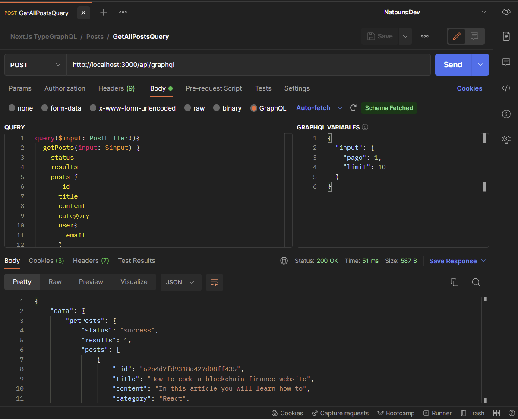Select the binary body type
Image resolution: width=518 pixels, height=420 pixels.
click(227, 108)
